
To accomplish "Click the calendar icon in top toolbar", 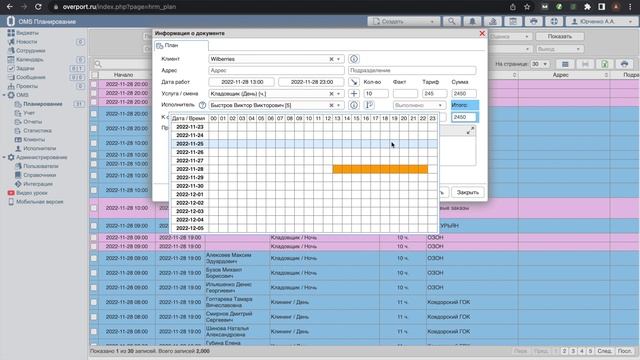I will [513, 21].
